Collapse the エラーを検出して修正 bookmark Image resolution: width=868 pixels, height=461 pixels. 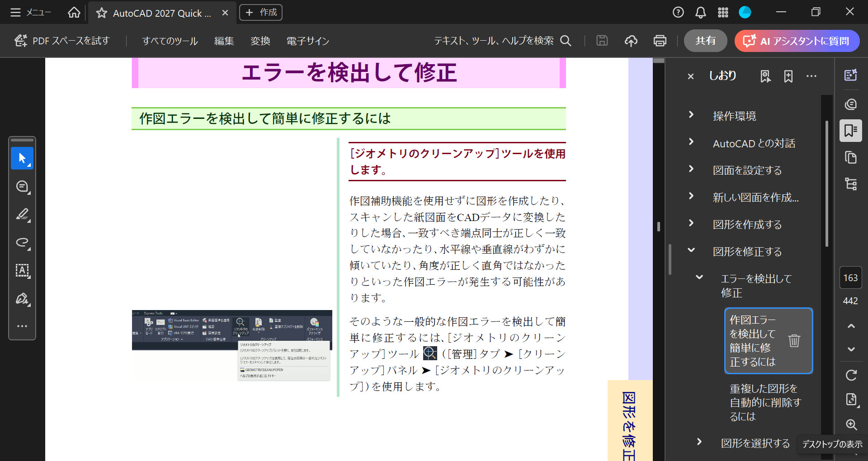coord(699,278)
